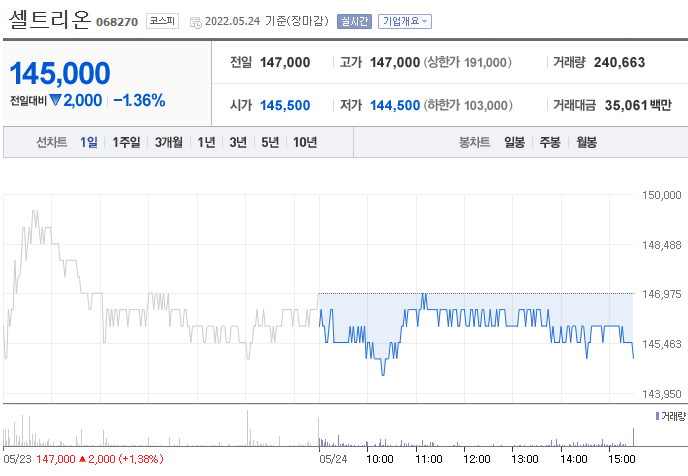Click the -1.36% change rate
The height and width of the screenshot is (476, 688).
coord(139,100)
